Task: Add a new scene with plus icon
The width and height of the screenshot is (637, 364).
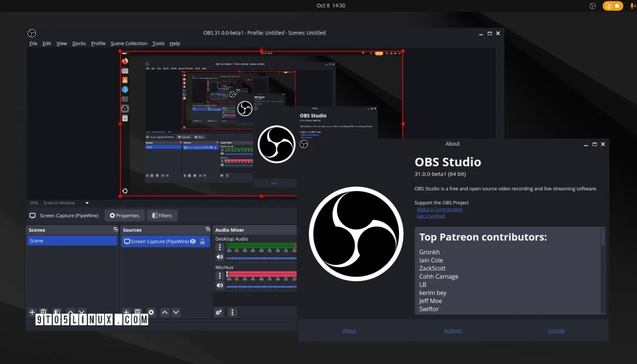Action: pos(32,312)
